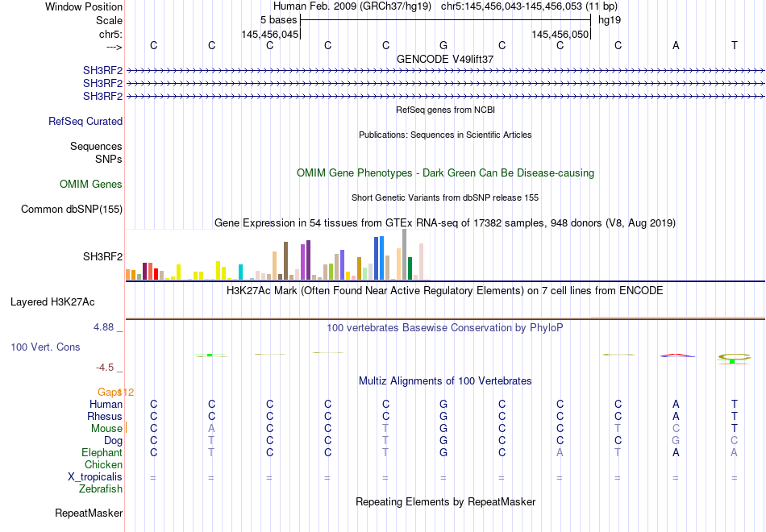Viewport: 766px width, 532px height.
Task: Click the orange 'Gaps' label
Action: pos(108,393)
